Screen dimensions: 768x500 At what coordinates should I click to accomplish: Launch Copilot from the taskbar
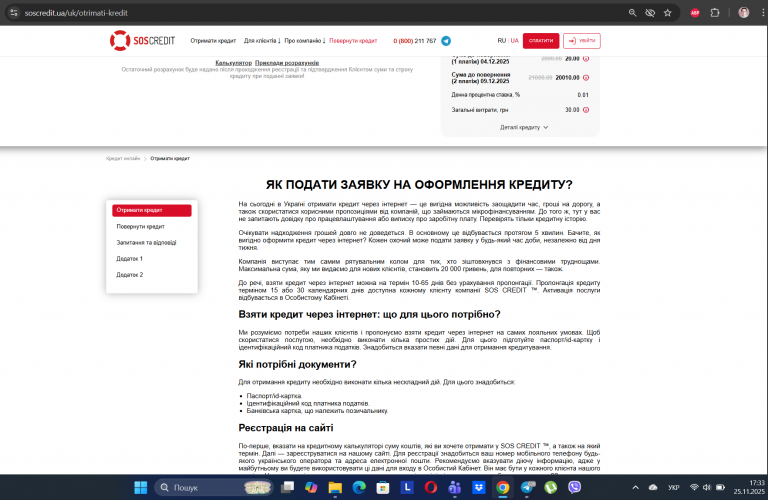[x=311, y=487]
